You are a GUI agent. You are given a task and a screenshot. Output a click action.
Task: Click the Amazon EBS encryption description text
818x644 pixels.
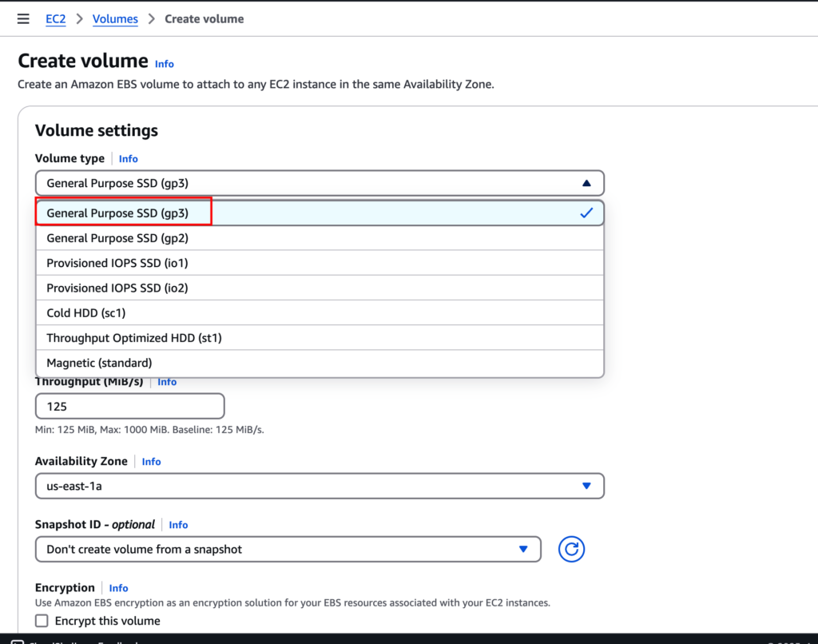[x=292, y=602]
